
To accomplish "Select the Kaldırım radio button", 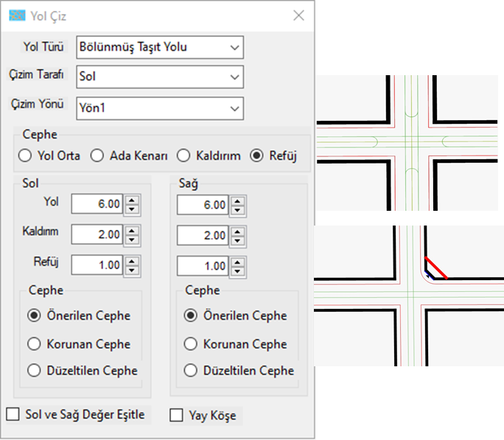I will pyautogui.click(x=183, y=156).
